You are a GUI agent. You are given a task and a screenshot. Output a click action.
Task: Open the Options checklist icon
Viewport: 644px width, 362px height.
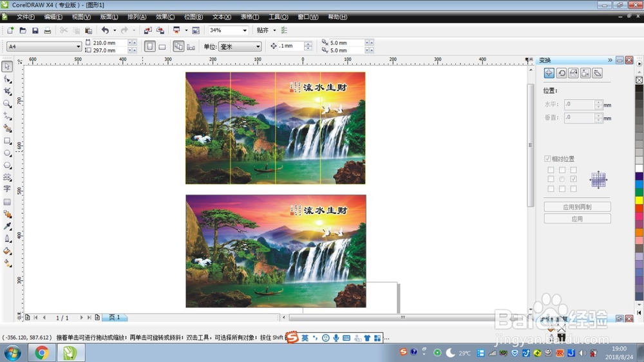pyautogui.click(x=284, y=30)
